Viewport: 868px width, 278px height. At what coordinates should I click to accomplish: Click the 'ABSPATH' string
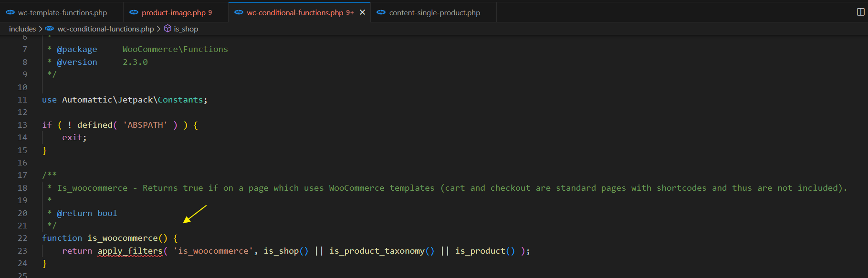145,125
